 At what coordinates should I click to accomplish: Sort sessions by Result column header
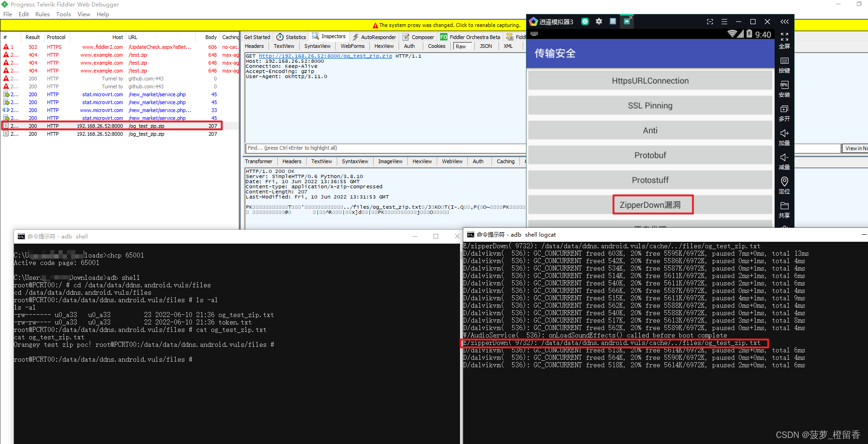(33, 37)
